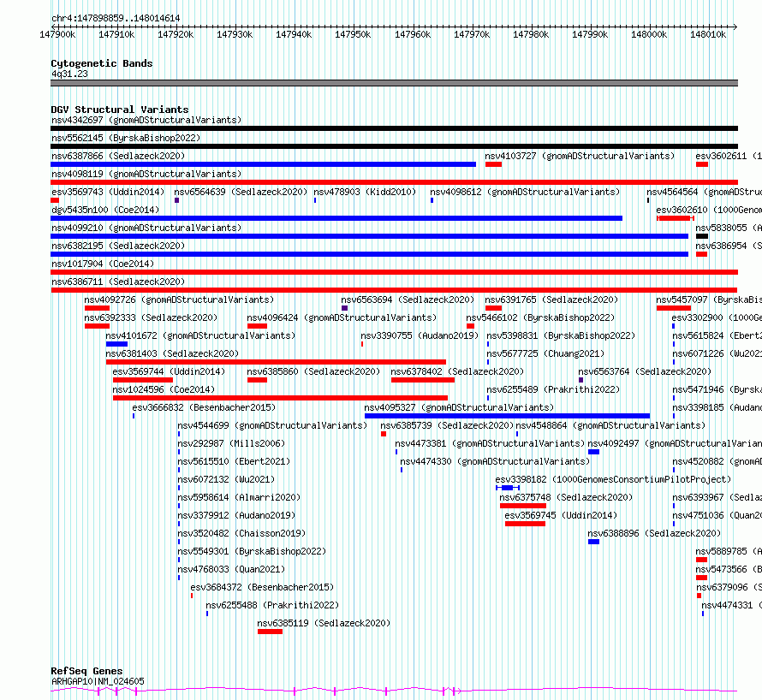Select the nsv6563764 purple marker
Image resolution: width=762 pixels, height=700 pixels.
pyautogui.click(x=580, y=380)
